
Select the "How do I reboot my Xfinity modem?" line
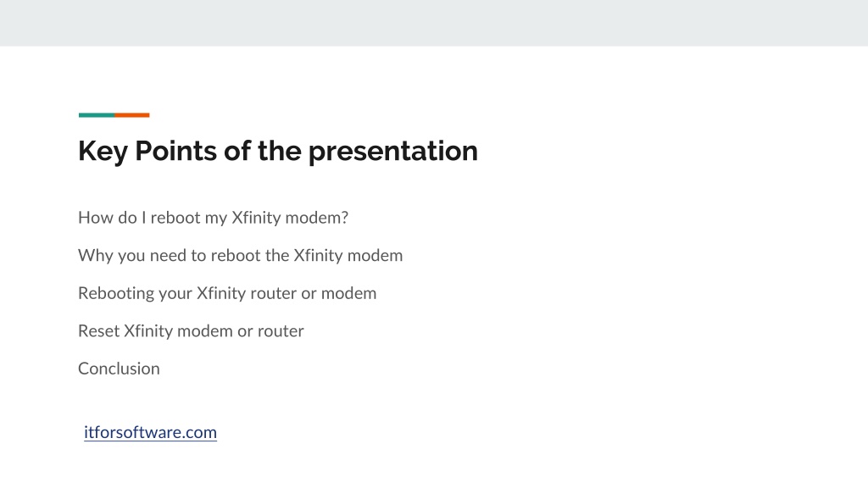tap(213, 218)
